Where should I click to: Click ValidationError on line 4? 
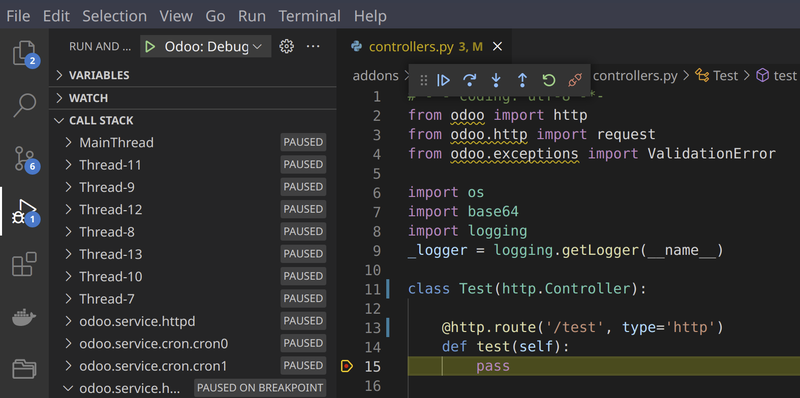[711, 154]
